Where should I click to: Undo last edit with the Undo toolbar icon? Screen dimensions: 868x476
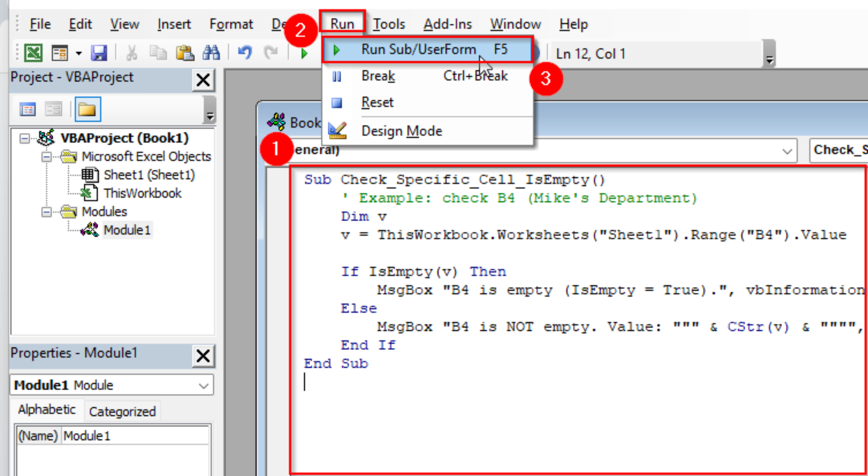click(244, 53)
